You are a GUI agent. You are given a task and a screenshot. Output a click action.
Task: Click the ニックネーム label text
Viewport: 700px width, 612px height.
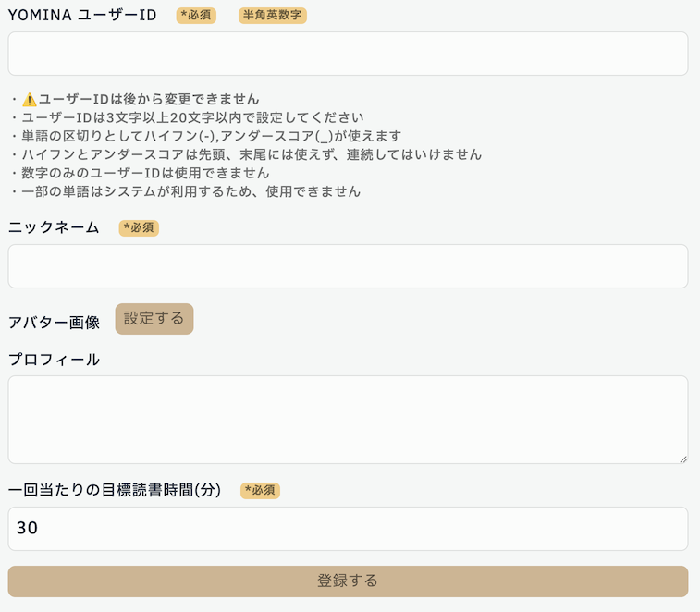(x=54, y=228)
